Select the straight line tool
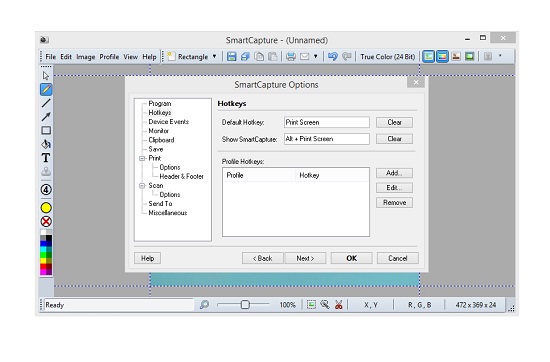The width and height of the screenshot is (550, 362). (46, 103)
